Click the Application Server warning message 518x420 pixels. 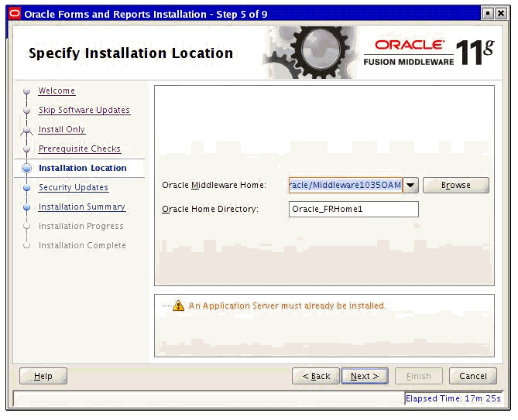287,306
